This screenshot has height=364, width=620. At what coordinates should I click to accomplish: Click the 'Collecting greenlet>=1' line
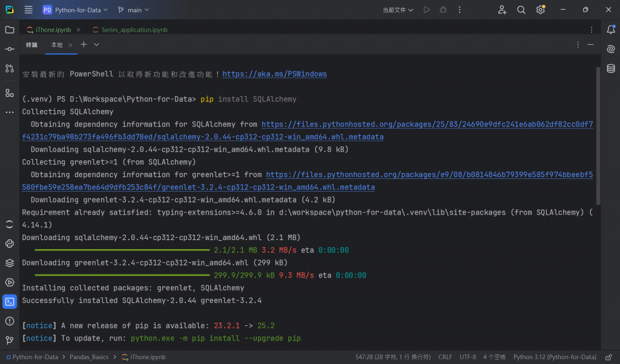point(109,162)
